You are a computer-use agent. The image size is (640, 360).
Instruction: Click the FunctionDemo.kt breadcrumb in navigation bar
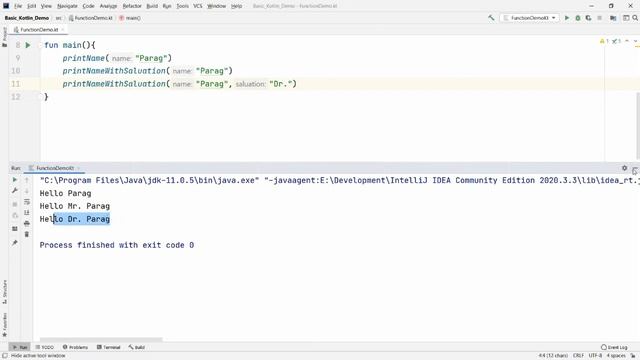coord(91,18)
